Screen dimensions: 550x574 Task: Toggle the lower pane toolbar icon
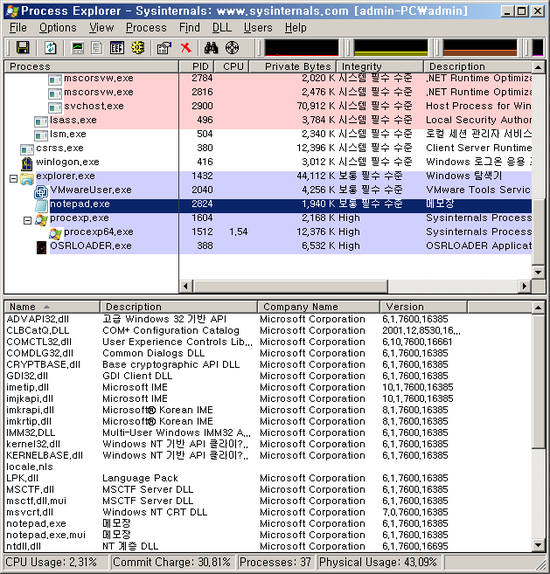click(x=117, y=48)
